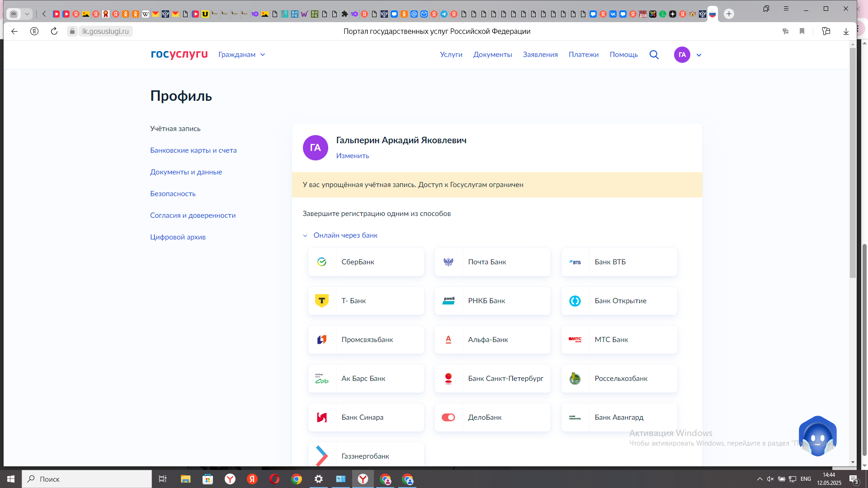
Task: Click the Изменить link under the name
Action: coord(353,156)
